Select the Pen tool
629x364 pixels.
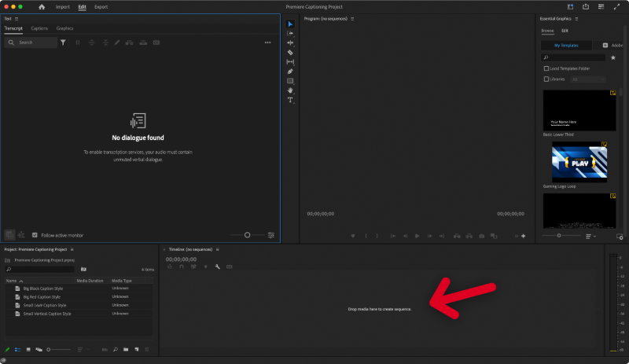290,72
